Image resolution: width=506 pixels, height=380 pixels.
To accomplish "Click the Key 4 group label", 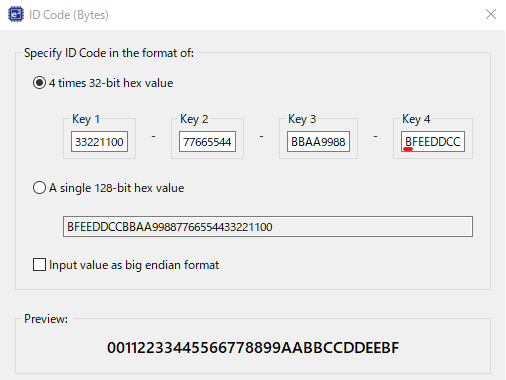I will [x=416, y=119].
